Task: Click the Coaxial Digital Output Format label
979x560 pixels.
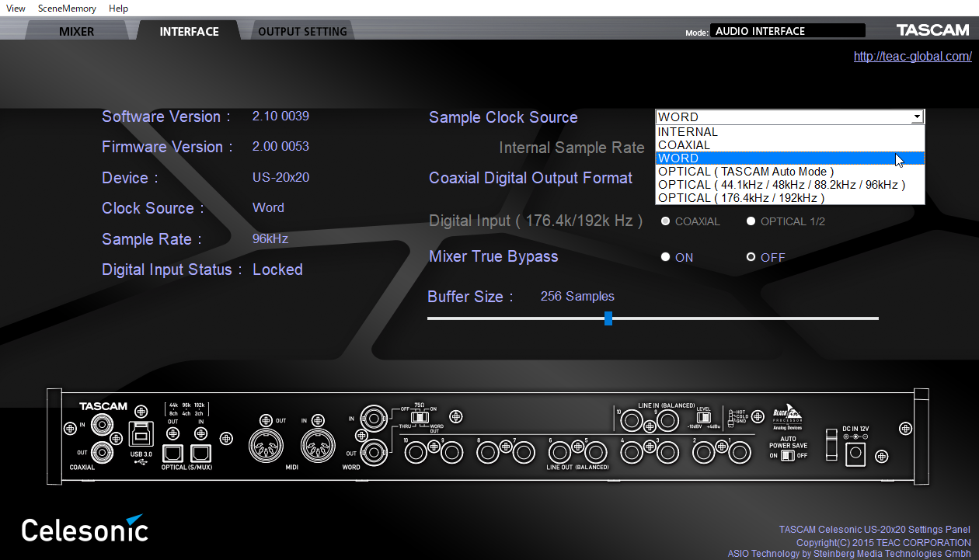Action: tap(531, 178)
